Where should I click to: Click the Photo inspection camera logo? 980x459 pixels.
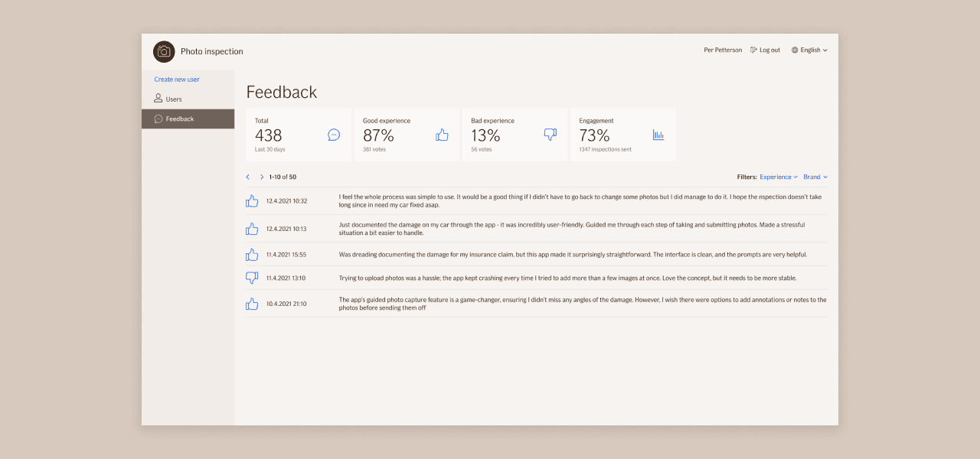(164, 51)
